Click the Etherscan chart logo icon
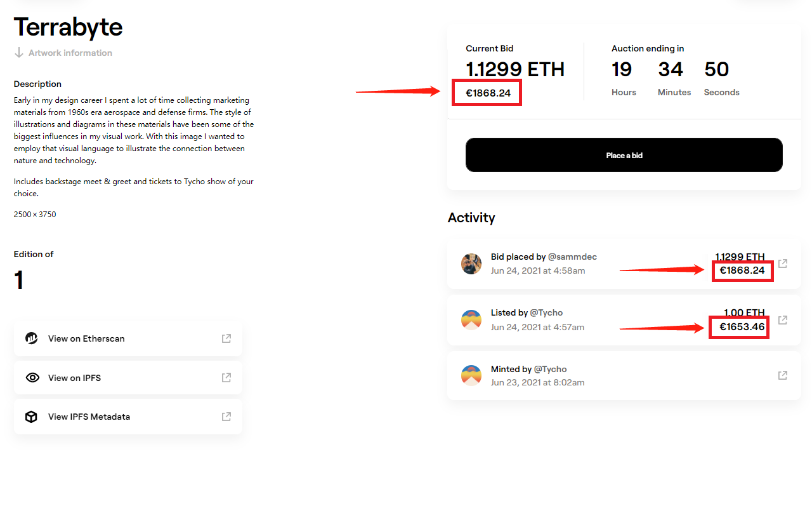 pos(32,338)
